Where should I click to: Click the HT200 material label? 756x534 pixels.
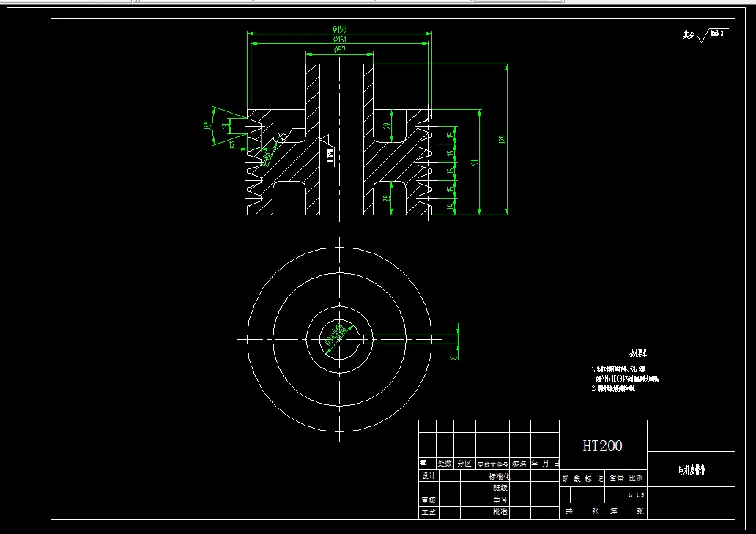(x=602, y=446)
